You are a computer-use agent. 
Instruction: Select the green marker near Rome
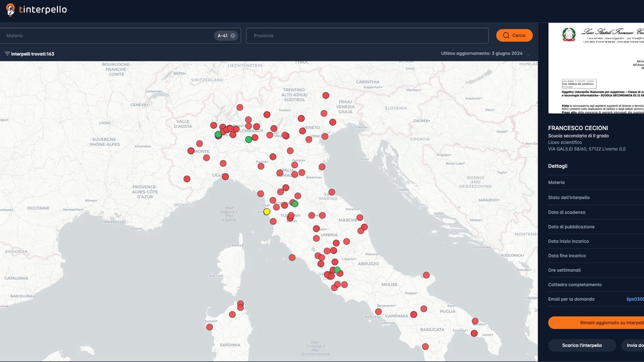(337, 270)
